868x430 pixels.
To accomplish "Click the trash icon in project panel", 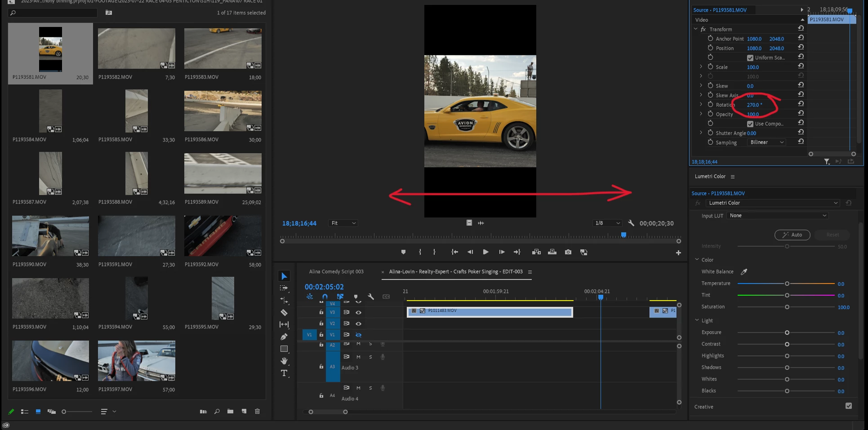I will tap(257, 411).
